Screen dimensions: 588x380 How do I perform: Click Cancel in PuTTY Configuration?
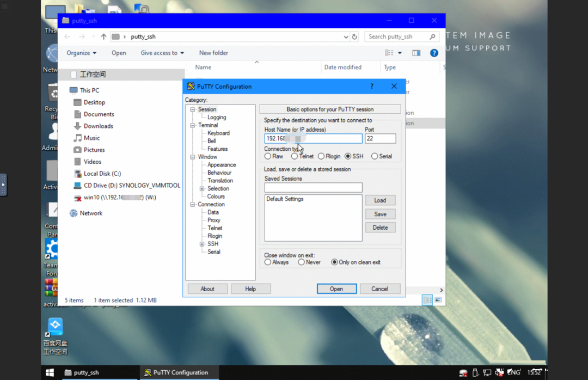(380, 289)
